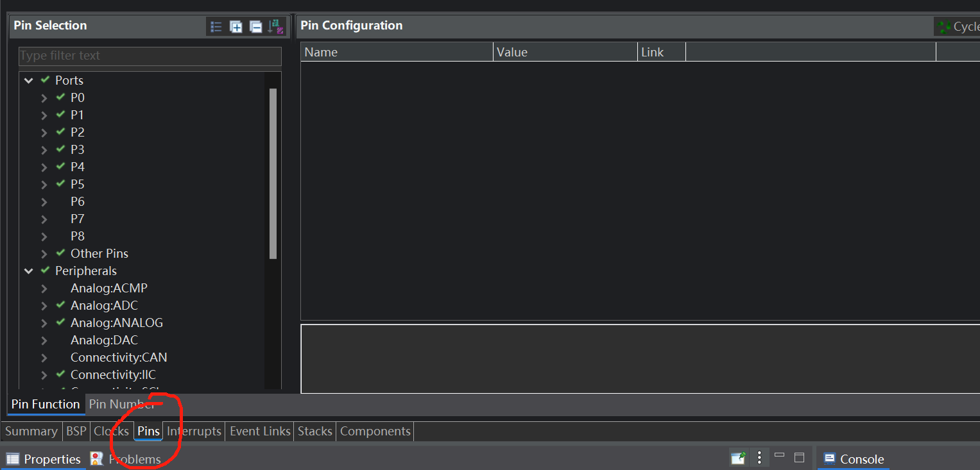The image size is (980, 470).
Task: Switch to the Summary tab
Action: click(x=31, y=431)
